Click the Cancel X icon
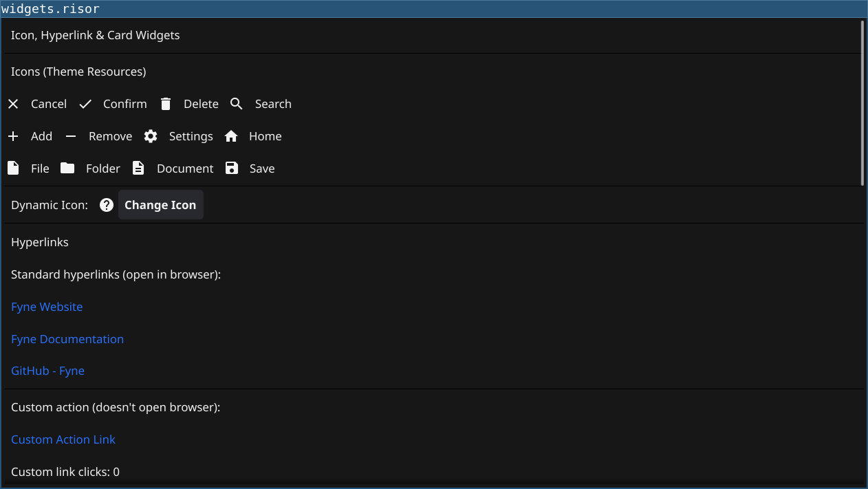The image size is (868, 489). click(x=13, y=104)
